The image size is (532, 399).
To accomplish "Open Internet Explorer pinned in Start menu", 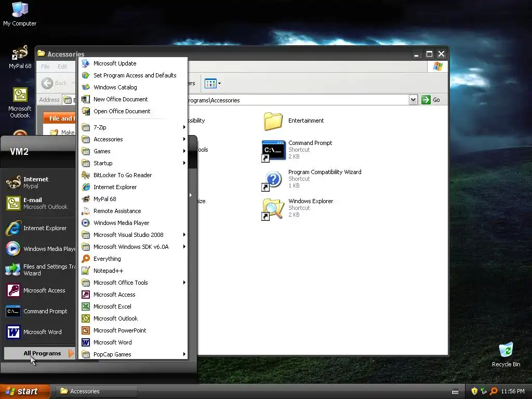I will point(39,228).
